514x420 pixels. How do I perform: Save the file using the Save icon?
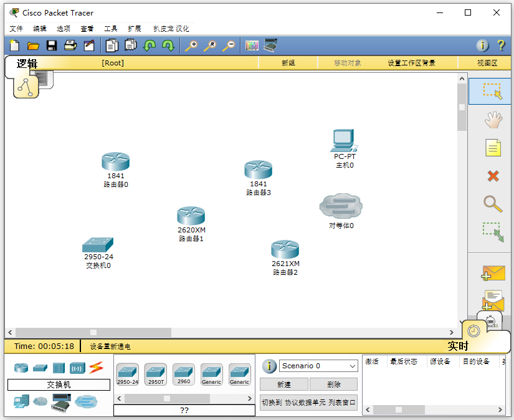(x=52, y=45)
